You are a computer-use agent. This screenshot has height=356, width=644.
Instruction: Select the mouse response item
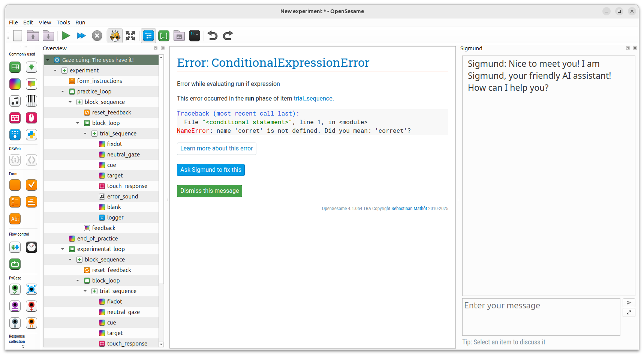31,118
